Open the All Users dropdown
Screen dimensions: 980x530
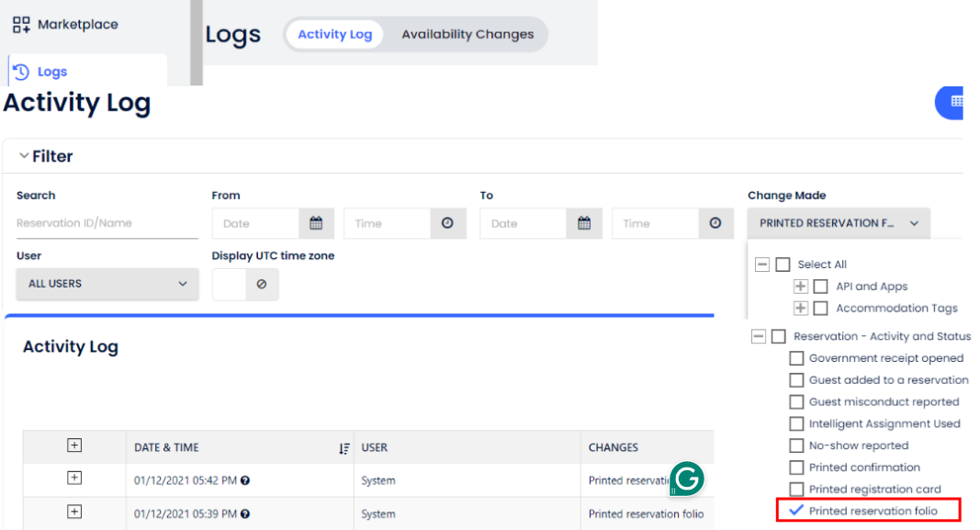point(107,284)
